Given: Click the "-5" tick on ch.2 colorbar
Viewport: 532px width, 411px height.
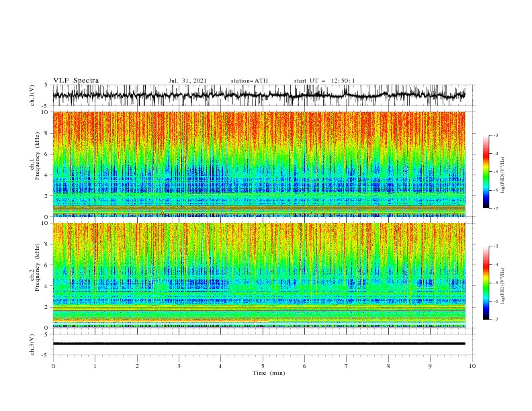Looking at the screenshot, I should [x=496, y=283].
